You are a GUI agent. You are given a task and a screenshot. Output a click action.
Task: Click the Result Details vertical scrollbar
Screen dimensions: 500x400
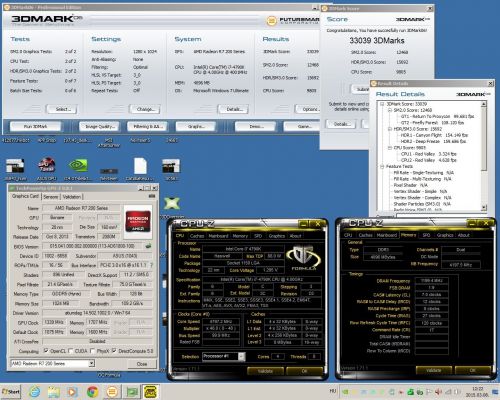point(484,156)
